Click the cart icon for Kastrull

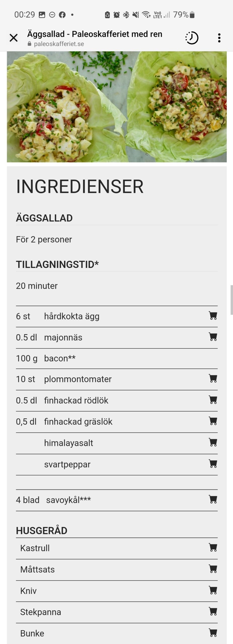(213, 547)
